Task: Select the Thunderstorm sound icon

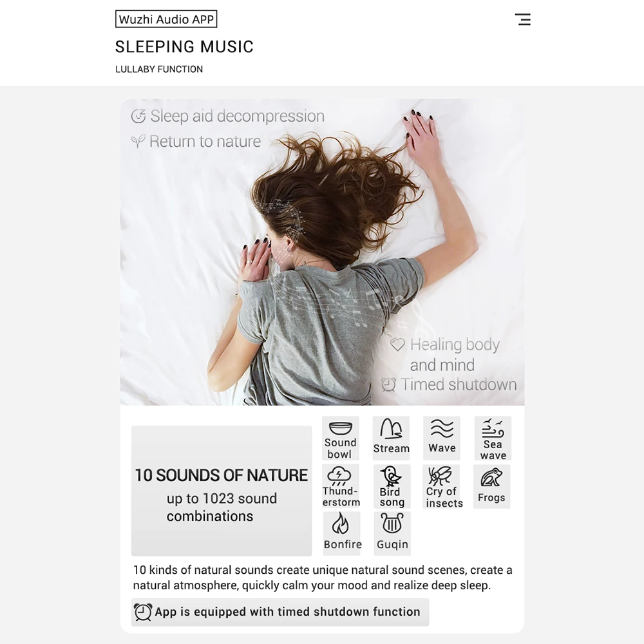Action: (x=341, y=486)
